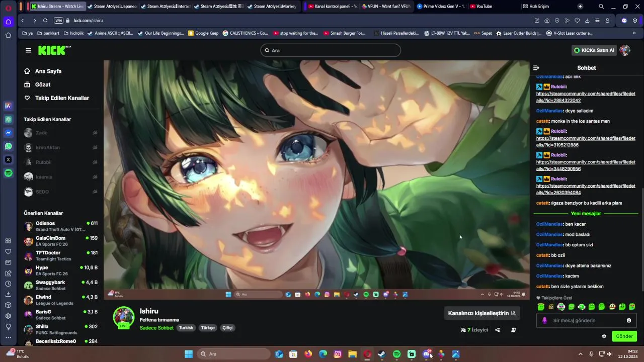644x362 pixels.
Task: Click the Turkish tag
Action: click(186, 328)
